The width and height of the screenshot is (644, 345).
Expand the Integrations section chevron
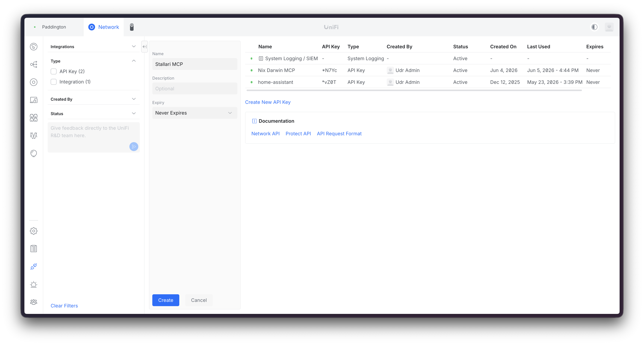click(134, 47)
